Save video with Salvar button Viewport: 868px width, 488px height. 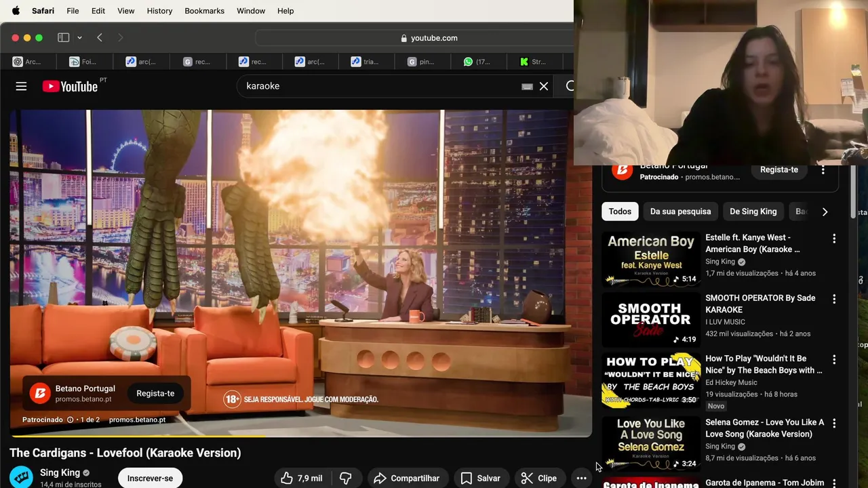(481, 479)
